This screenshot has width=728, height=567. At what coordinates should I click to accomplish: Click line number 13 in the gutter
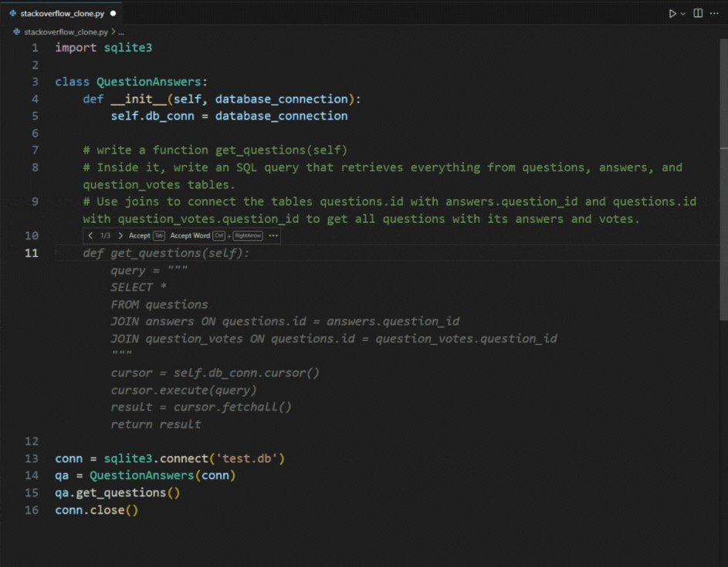(32, 458)
